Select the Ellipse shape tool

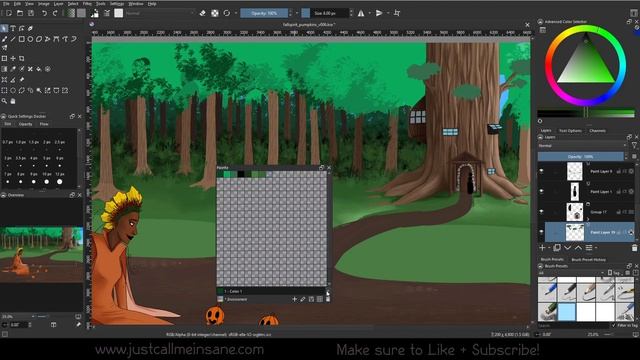point(30,39)
